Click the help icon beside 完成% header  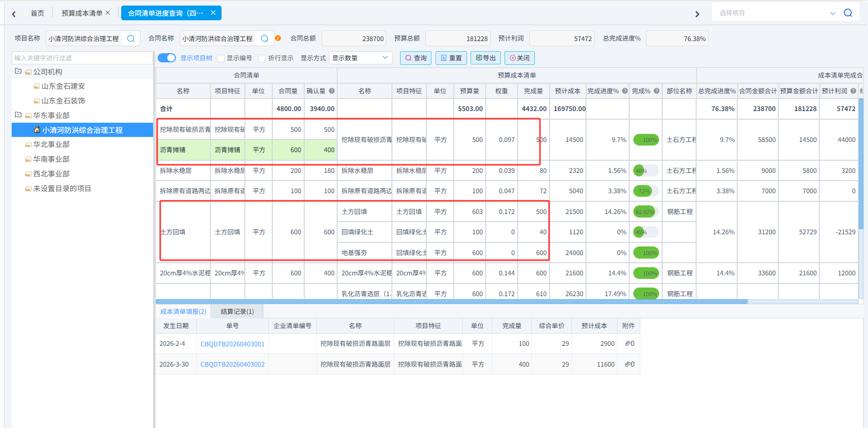(657, 91)
